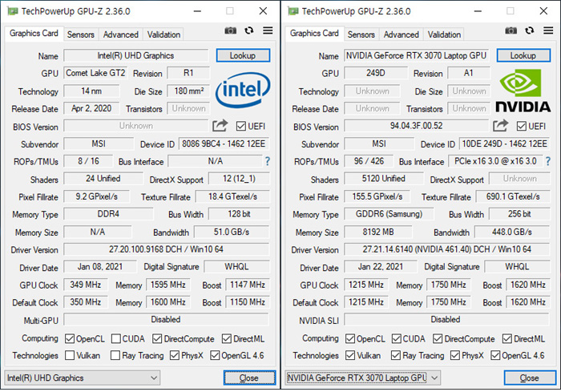Click GPU-Z title bar icon in NVIDIA window

pyautogui.click(x=293, y=11)
